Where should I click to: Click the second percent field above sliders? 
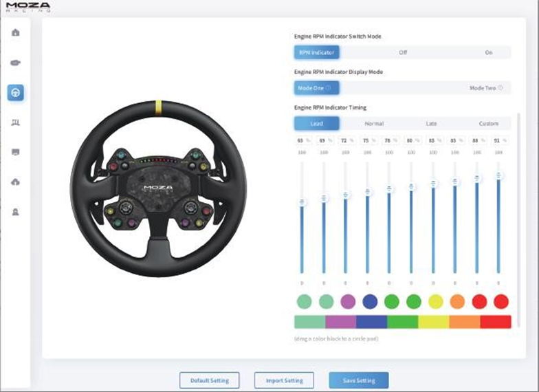tap(324, 140)
